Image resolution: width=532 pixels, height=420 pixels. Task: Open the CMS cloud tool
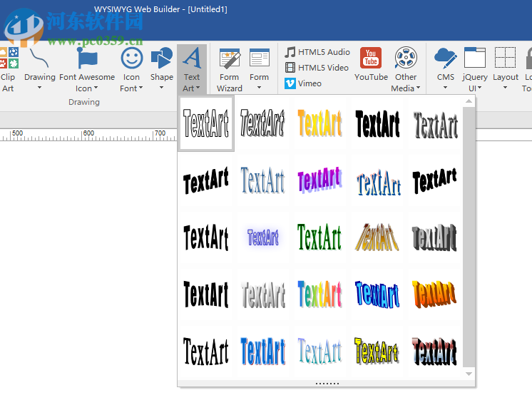point(446,58)
